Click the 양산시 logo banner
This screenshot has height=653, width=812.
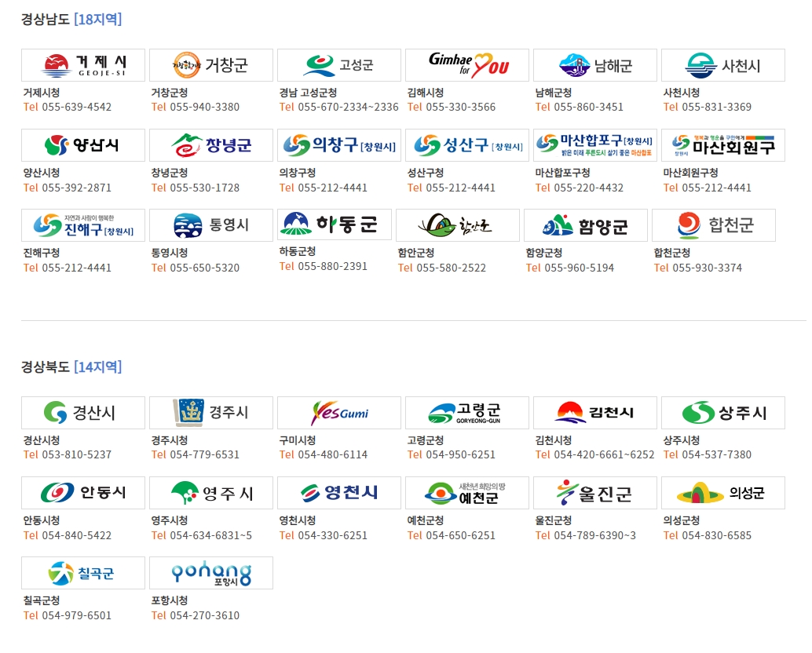pos(83,145)
